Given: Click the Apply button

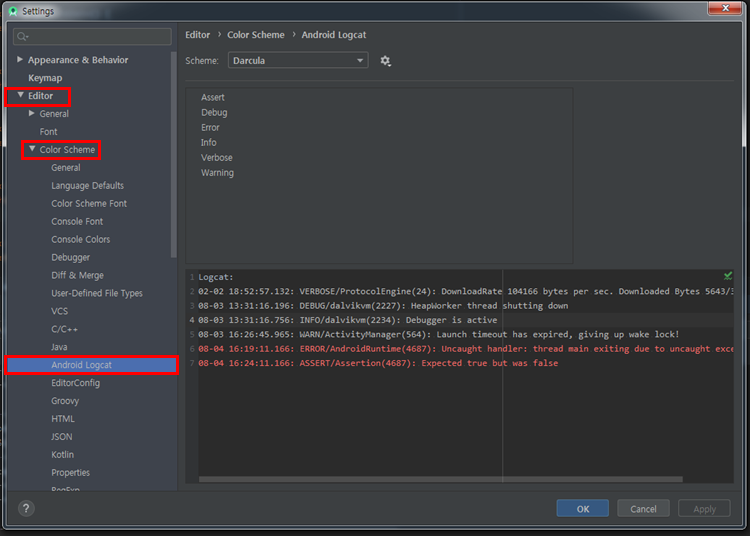Looking at the screenshot, I should tap(704, 508).
